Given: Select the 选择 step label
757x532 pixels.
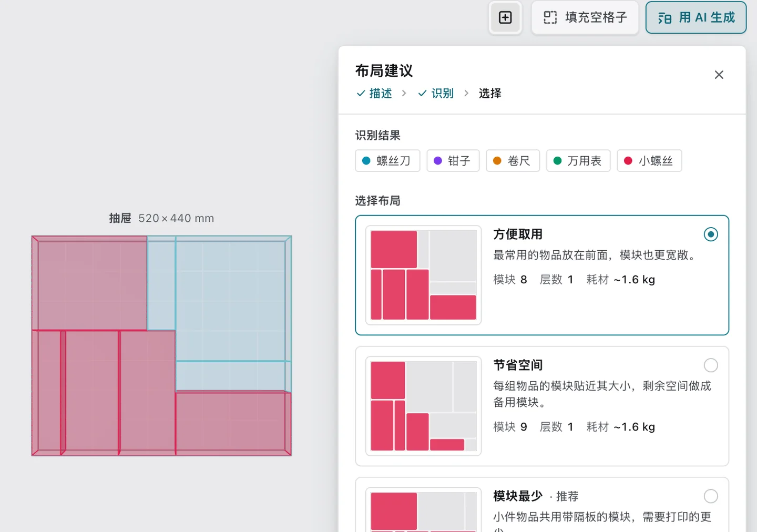Looking at the screenshot, I should point(490,94).
